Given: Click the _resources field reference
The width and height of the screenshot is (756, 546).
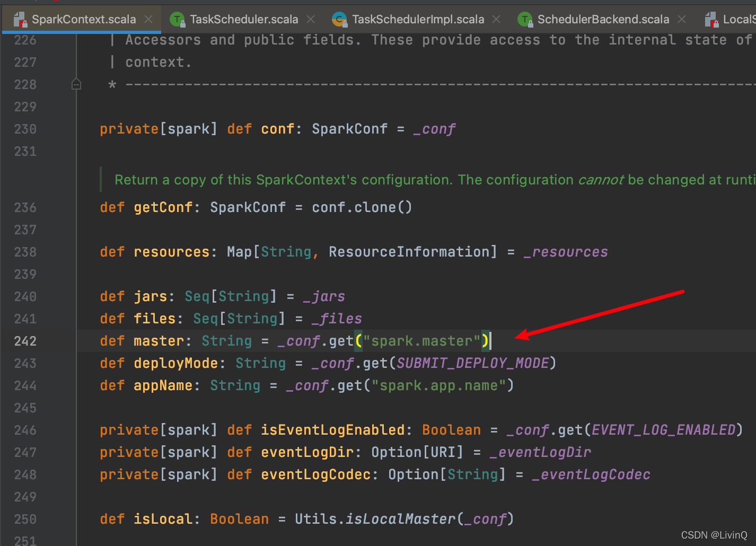Looking at the screenshot, I should [x=566, y=252].
